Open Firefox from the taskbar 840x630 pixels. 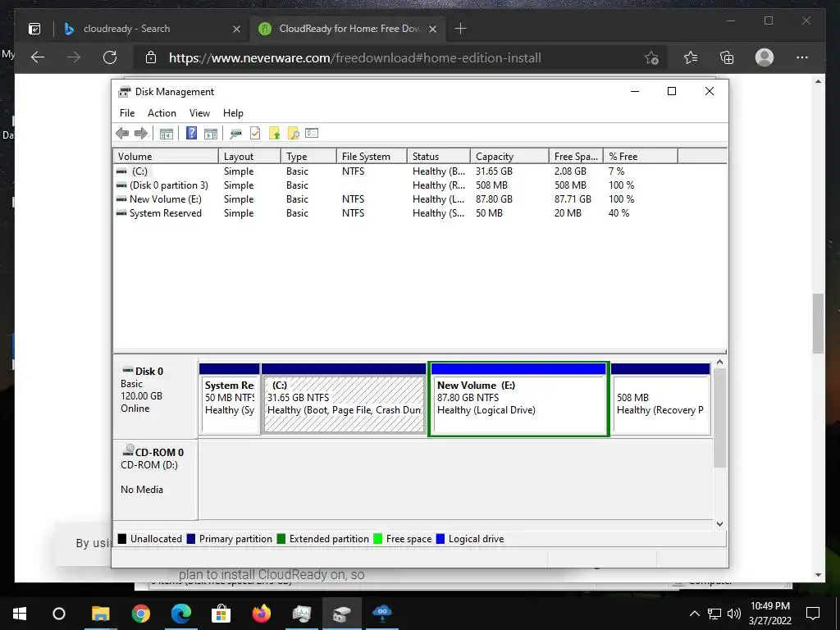(x=262, y=614)
